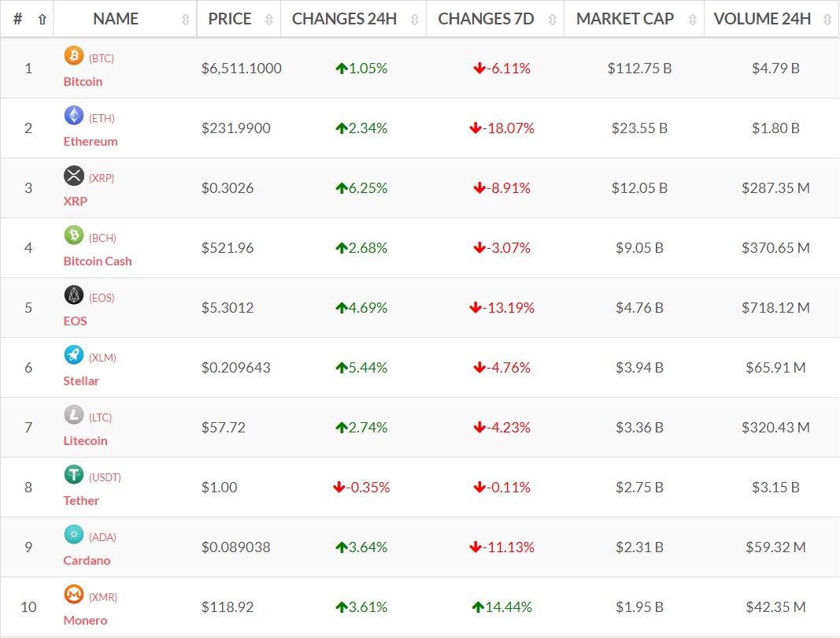
Task: Click the Tether green logo icon
Action: (x=74, y=474)
